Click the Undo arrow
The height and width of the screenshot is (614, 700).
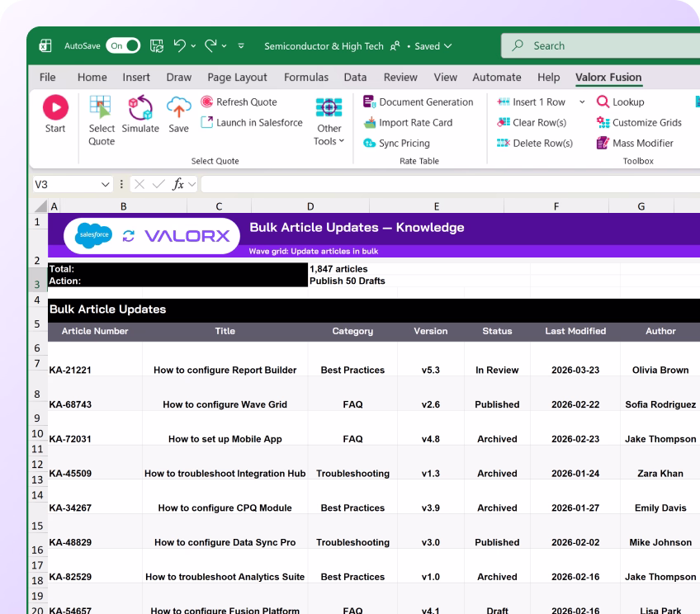point(180,45)
